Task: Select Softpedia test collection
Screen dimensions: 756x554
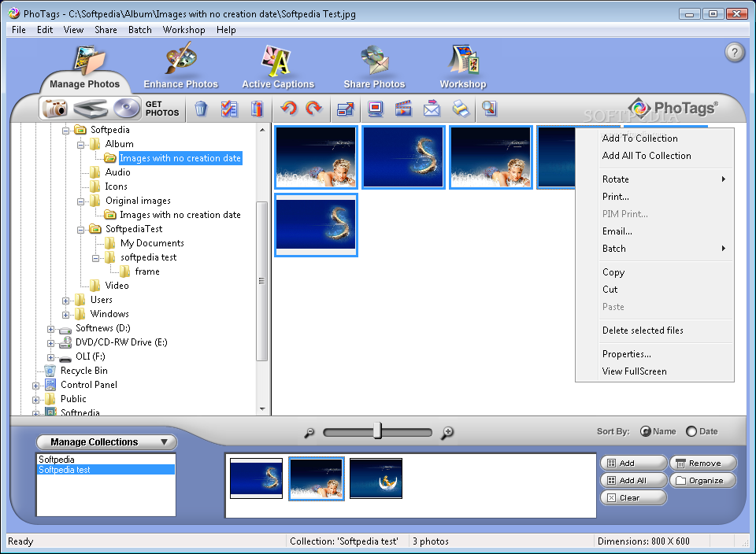Action: coord(106,470)
